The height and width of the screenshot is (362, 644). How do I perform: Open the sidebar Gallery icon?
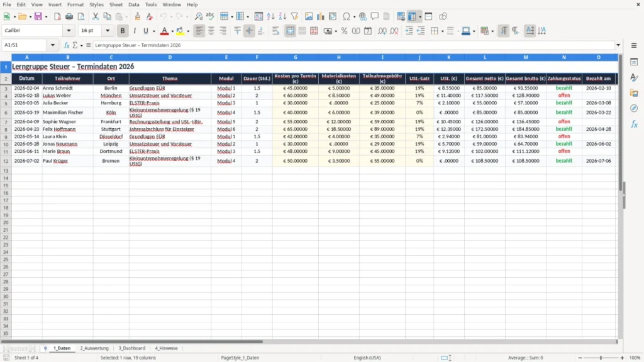point(634,93)
